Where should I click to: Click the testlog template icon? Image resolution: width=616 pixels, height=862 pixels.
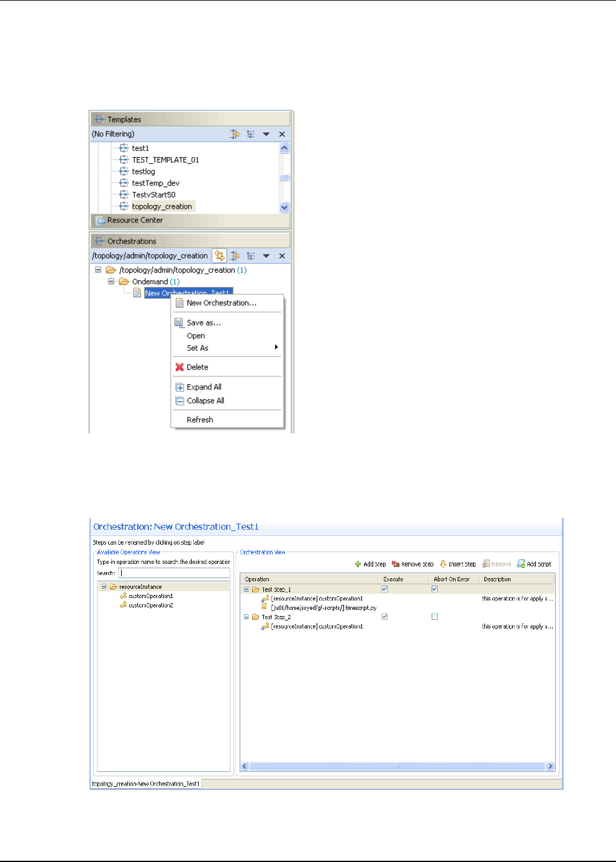pyautogui.click(x=124, y=171)
